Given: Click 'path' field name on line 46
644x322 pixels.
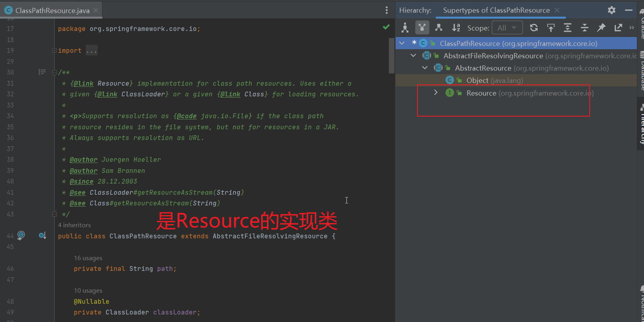Looking at the screenshot, I should (165, 268).
